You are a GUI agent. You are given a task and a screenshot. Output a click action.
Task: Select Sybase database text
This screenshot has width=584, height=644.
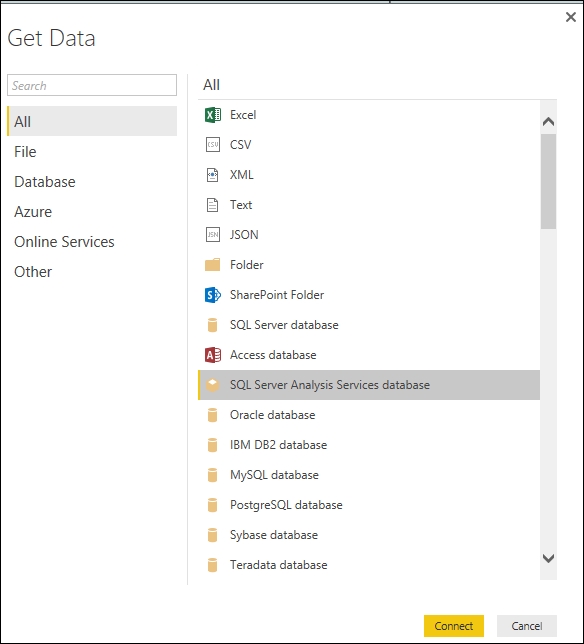click(274, 535)
